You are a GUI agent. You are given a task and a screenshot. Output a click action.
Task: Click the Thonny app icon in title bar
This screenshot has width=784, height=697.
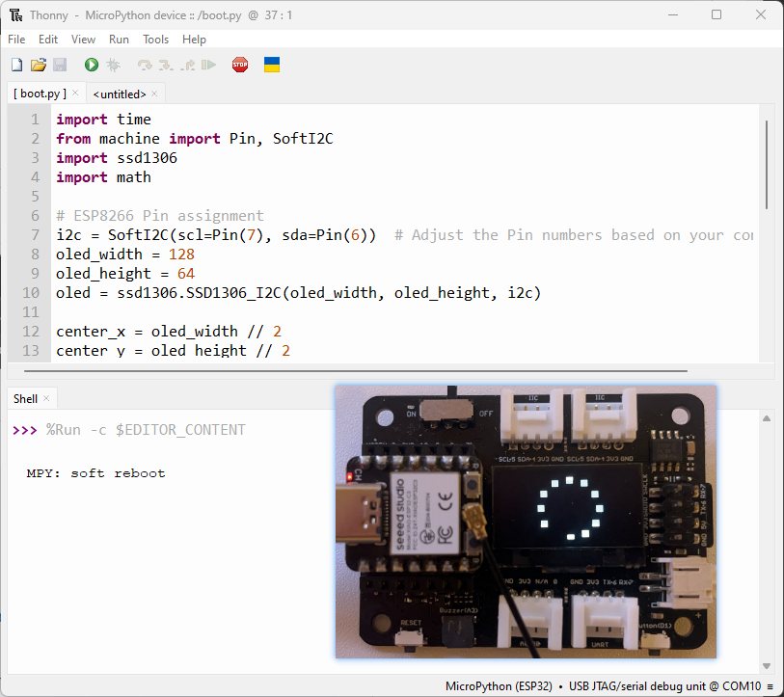16,15
